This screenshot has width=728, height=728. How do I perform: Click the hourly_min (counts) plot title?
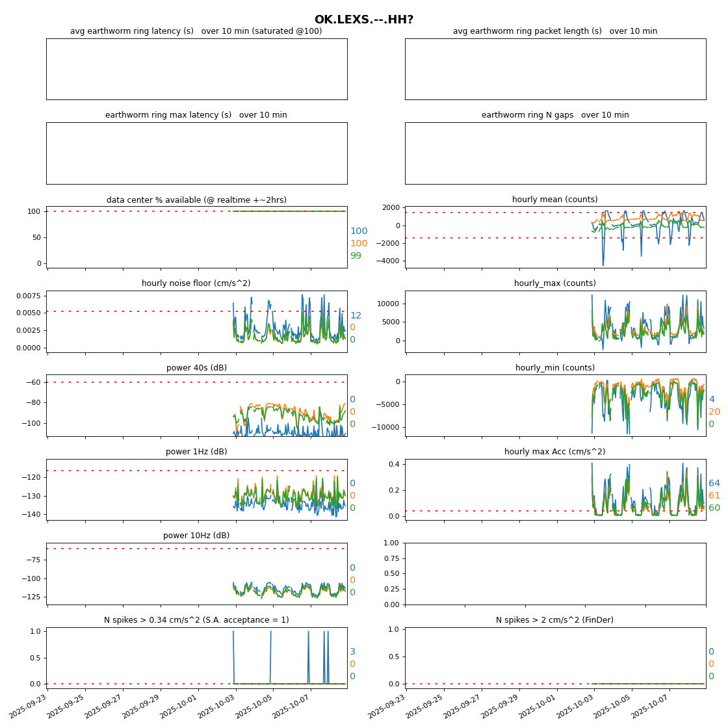[554, 368]
